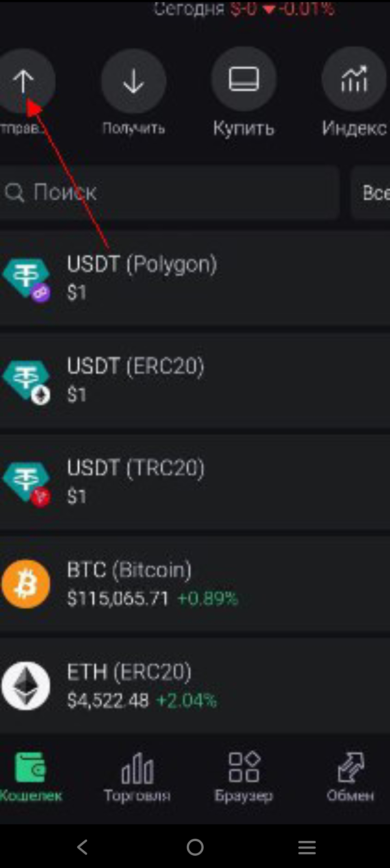Screen dimensions: 390x868
Task: Open the Индекс chart icon
Action: pos(354,79)
